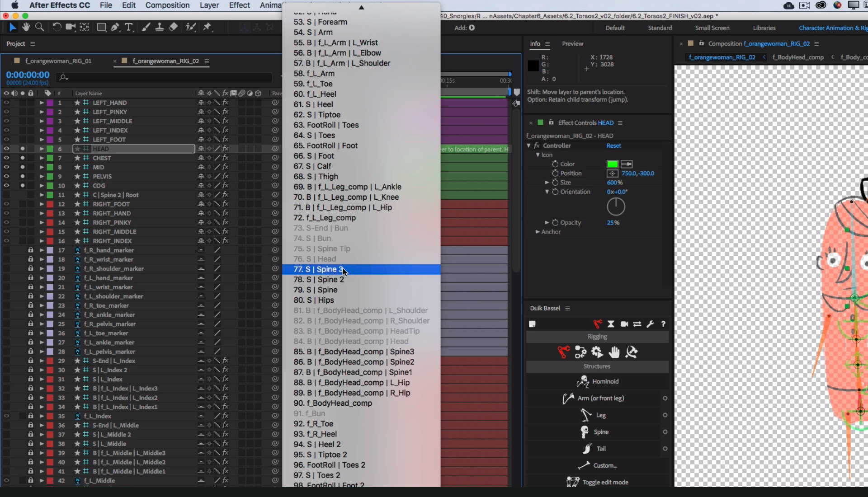The height and width of the screenshot is (497, 868).
Task: Toggle solo dot on COG layer
Action: point(23,186)
